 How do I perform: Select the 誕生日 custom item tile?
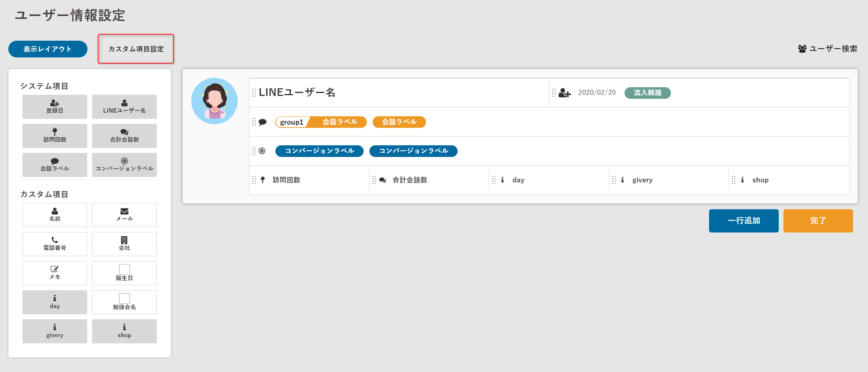[x=124, y=273]
